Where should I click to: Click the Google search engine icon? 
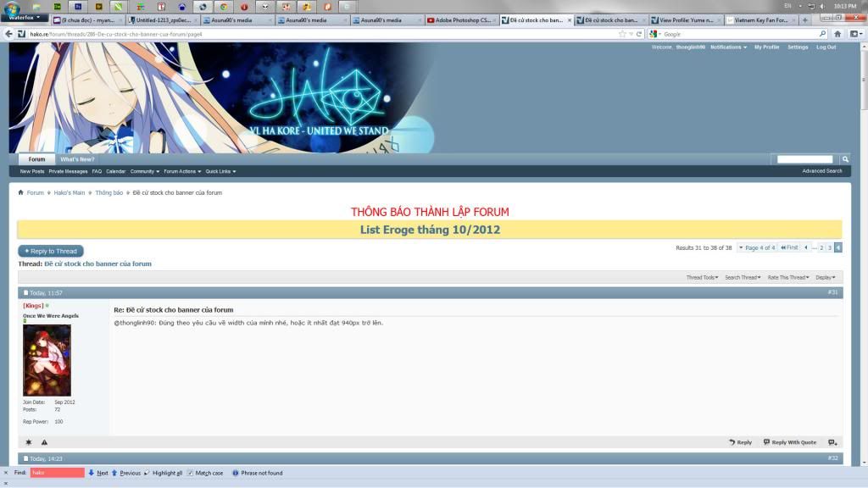click(654, 34)
